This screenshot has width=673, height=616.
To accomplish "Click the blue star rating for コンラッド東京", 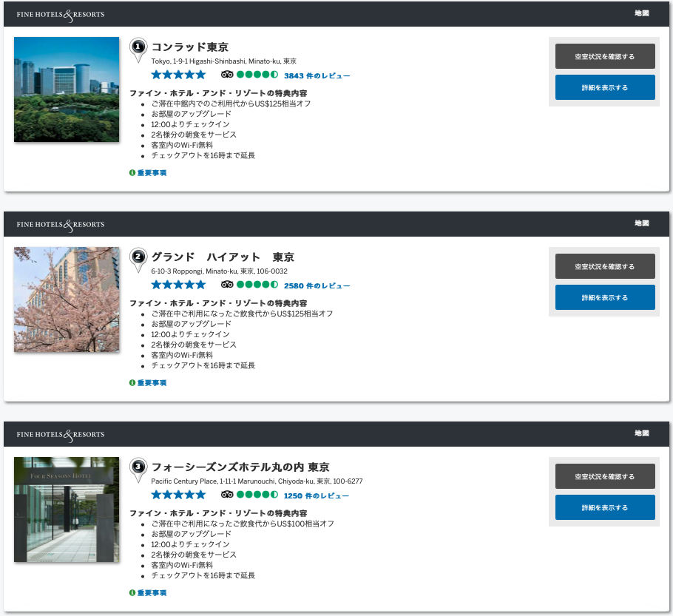I will click(x=178, y=75).
